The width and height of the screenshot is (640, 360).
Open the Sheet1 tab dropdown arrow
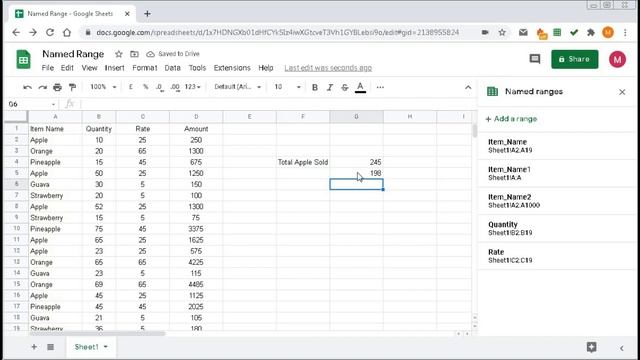point(106,347)
